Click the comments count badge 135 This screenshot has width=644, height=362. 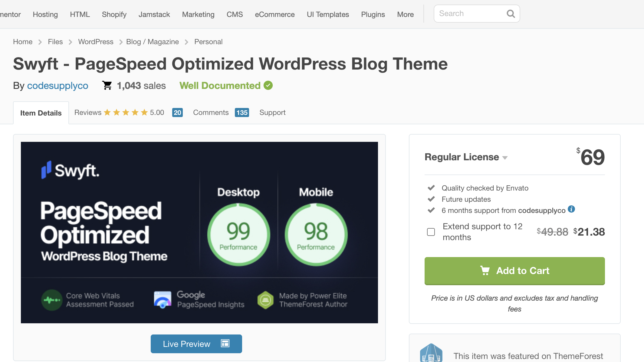point(242,113)
